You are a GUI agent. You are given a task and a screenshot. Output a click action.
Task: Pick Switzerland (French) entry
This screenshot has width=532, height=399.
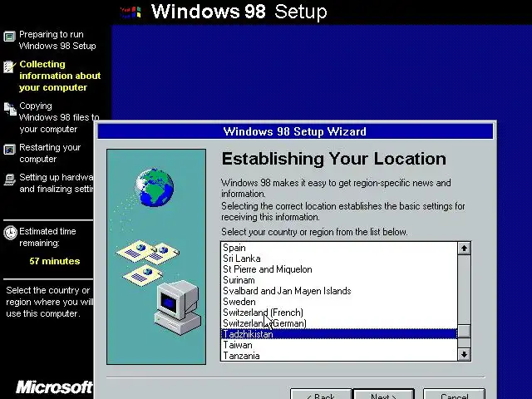pyautogui.click(x=338, y=313)
